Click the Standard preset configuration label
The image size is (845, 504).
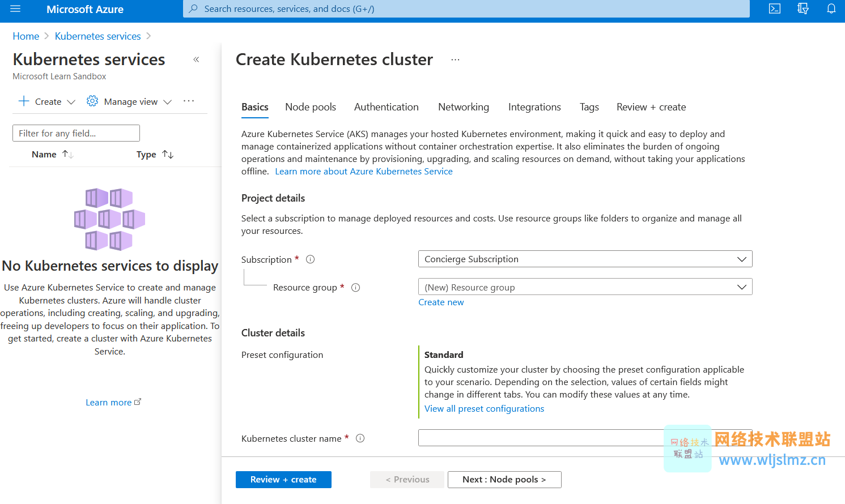[444, 354]
